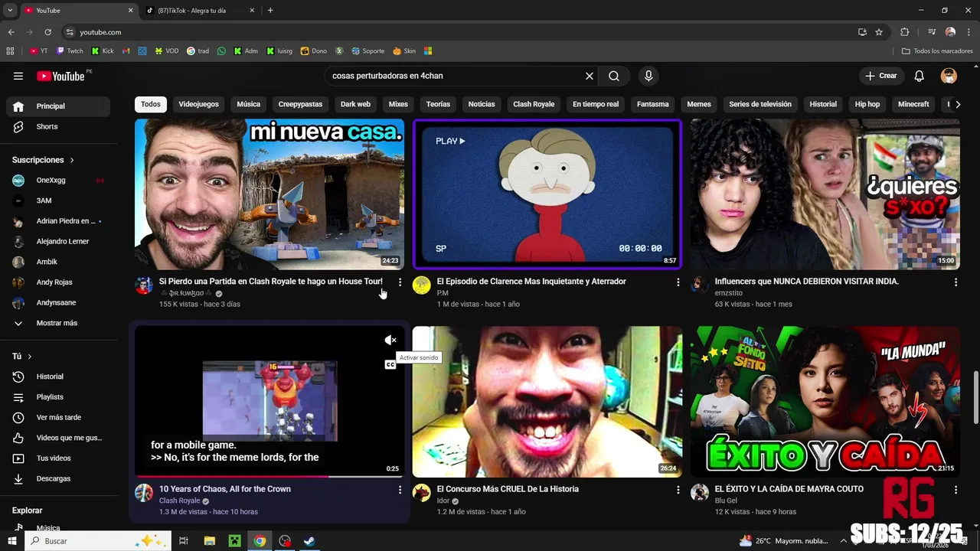Open the Kick bookmark
This screenshot has width=980, height=551.
(x=103, y=51)
